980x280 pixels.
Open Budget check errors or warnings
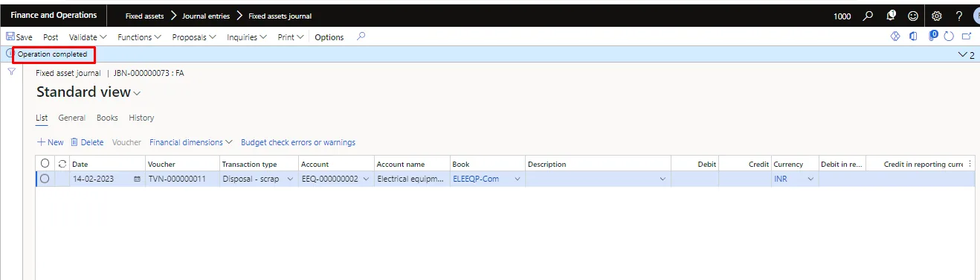[x=298, y=142]
